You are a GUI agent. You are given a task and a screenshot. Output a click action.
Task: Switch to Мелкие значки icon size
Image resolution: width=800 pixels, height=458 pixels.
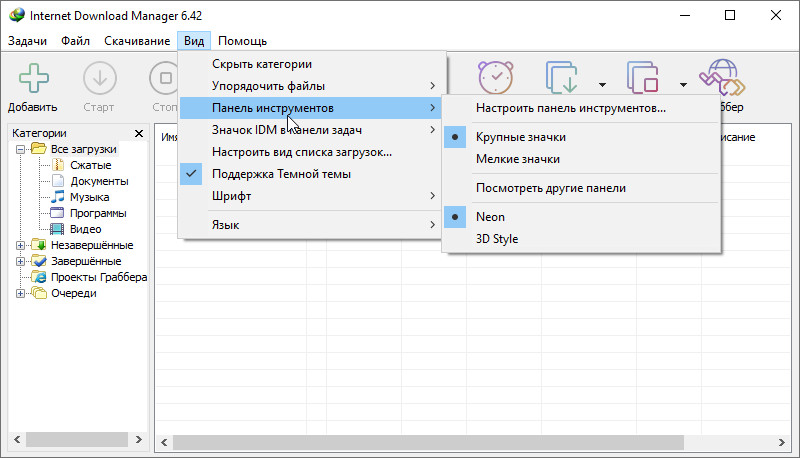point(517,159)
